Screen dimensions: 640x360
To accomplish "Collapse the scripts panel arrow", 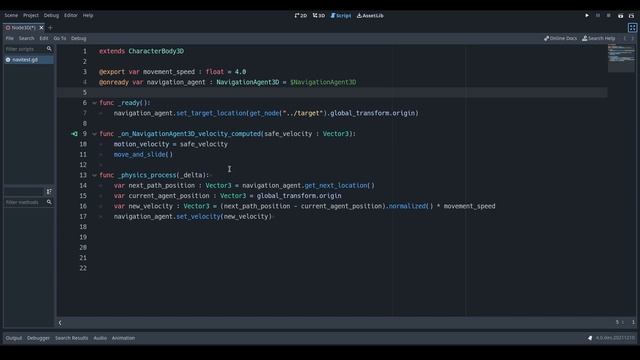I will 60,322.
